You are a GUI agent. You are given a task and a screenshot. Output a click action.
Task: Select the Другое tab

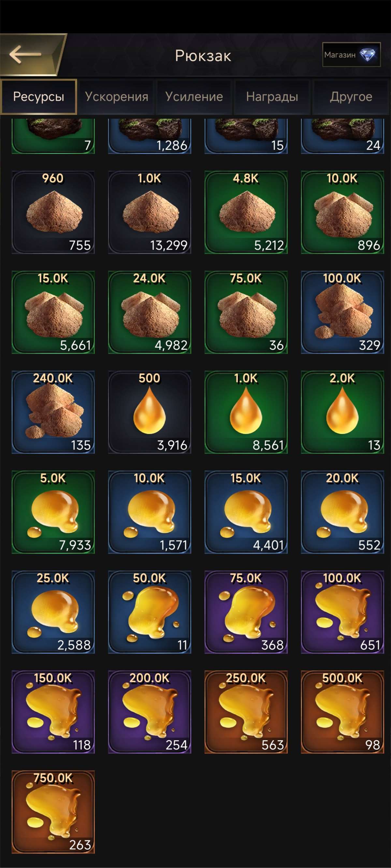coord(351,97)
